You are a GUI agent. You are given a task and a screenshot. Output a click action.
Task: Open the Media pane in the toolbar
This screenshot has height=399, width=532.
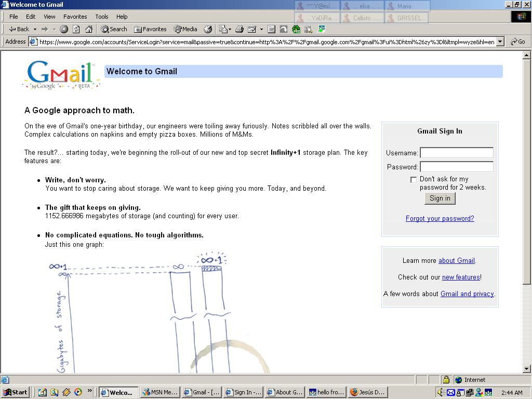pos(185,29)
